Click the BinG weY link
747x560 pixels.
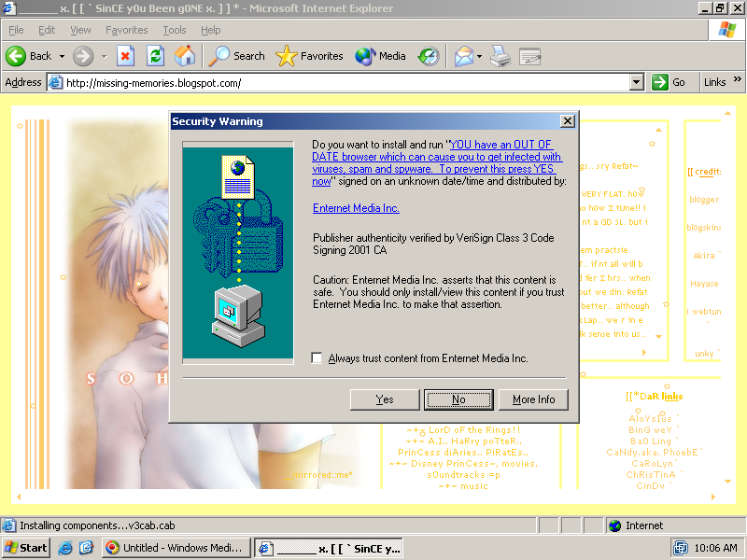(650, 430)
